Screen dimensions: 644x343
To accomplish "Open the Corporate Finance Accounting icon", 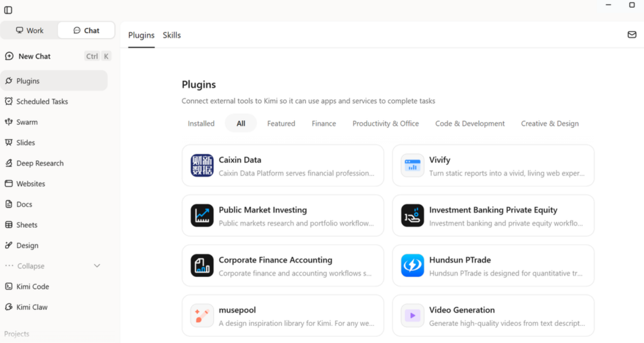I will [202, 265].
